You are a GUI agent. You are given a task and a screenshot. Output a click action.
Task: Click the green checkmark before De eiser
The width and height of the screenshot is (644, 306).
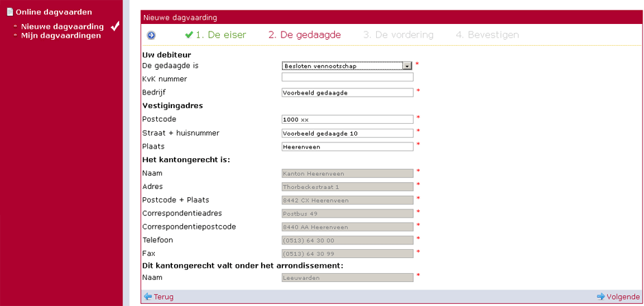[x=189, y=36]
